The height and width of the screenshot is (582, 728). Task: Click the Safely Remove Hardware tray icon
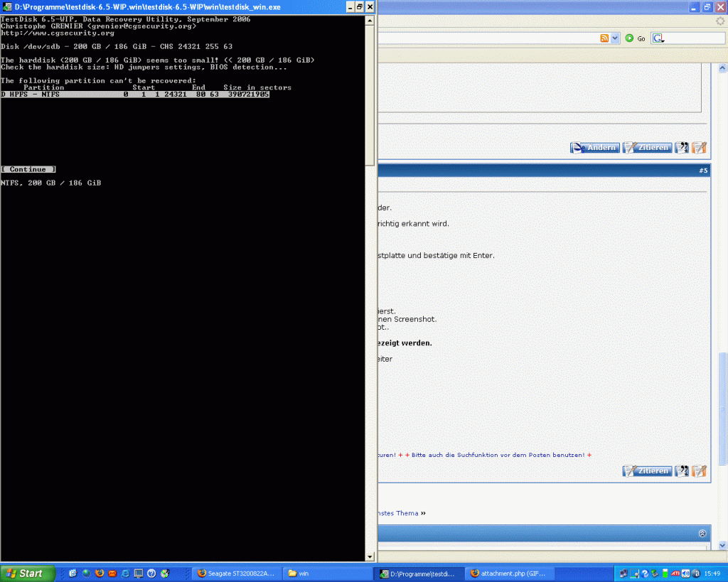coord(655,573)
